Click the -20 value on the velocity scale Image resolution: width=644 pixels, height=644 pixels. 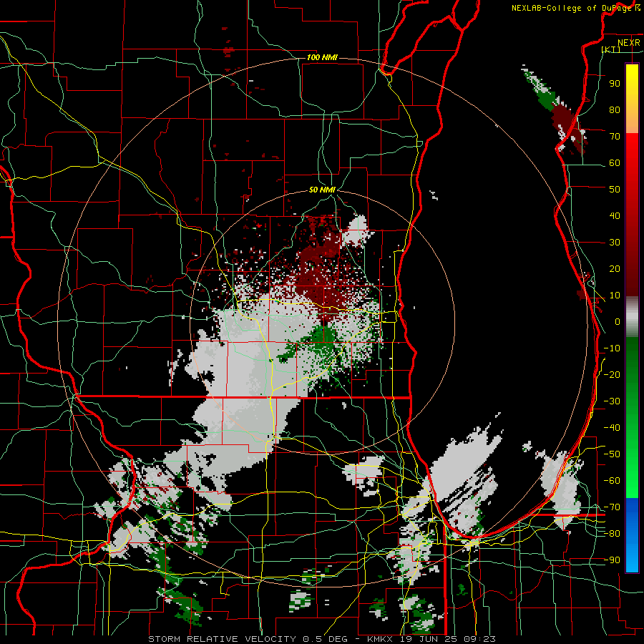(612, 374)
